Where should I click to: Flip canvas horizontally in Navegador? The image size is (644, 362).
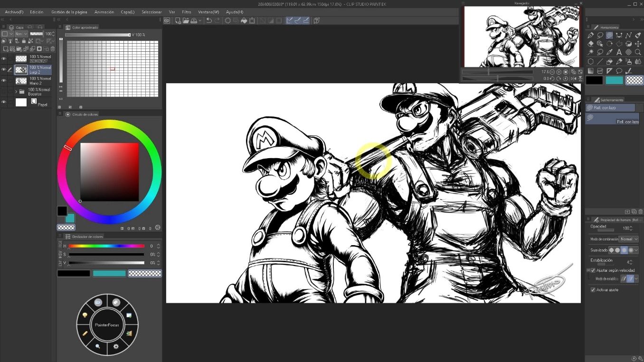[574, 78]
